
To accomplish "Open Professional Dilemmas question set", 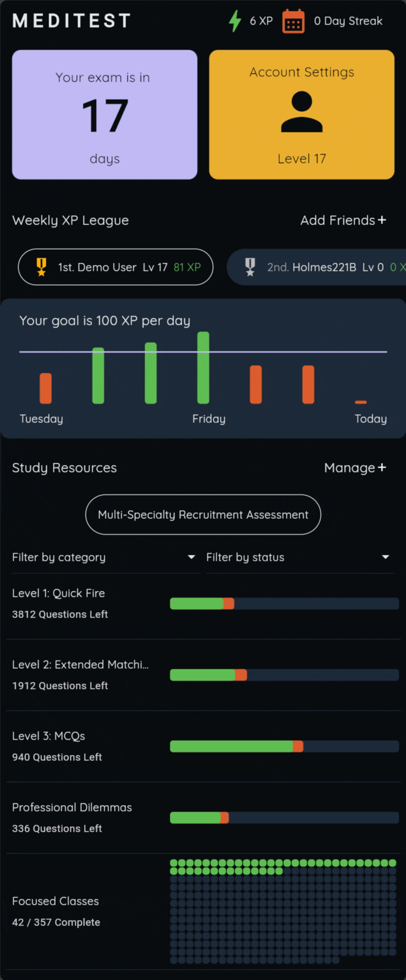I will coord(72,807).
